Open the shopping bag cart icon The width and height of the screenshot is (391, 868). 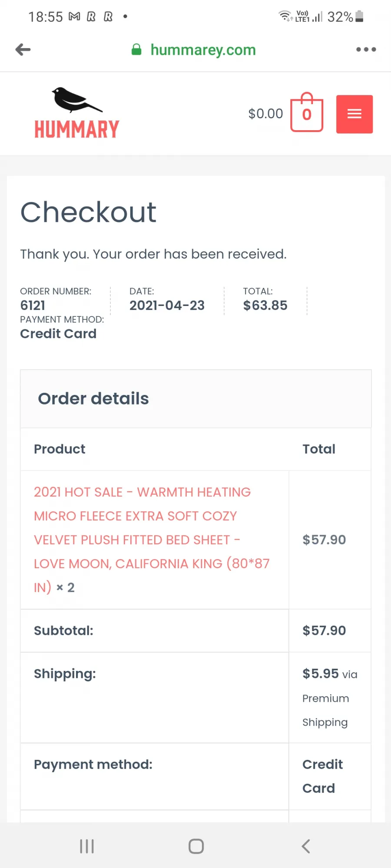click(x=307, y=112)
